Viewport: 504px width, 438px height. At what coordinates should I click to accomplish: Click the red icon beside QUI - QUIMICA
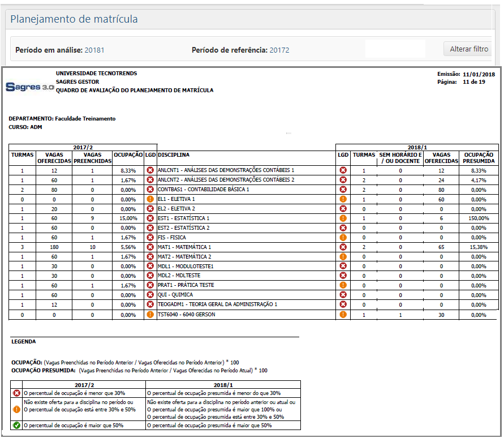pyautogui.click(x=149, y=294)
